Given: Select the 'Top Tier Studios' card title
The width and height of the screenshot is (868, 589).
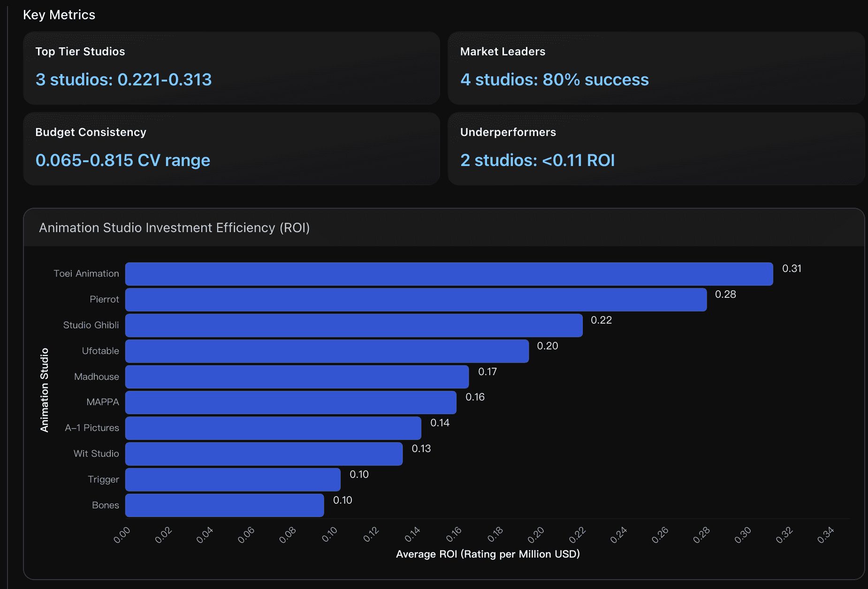Looking at the screenshot, I should click(80, 52).
